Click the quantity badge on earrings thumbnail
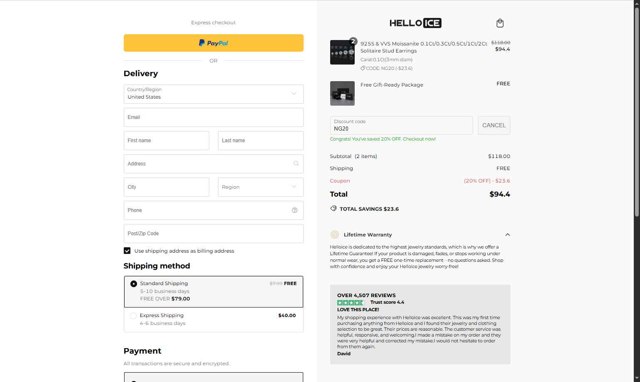 click(x=353, y=41)
